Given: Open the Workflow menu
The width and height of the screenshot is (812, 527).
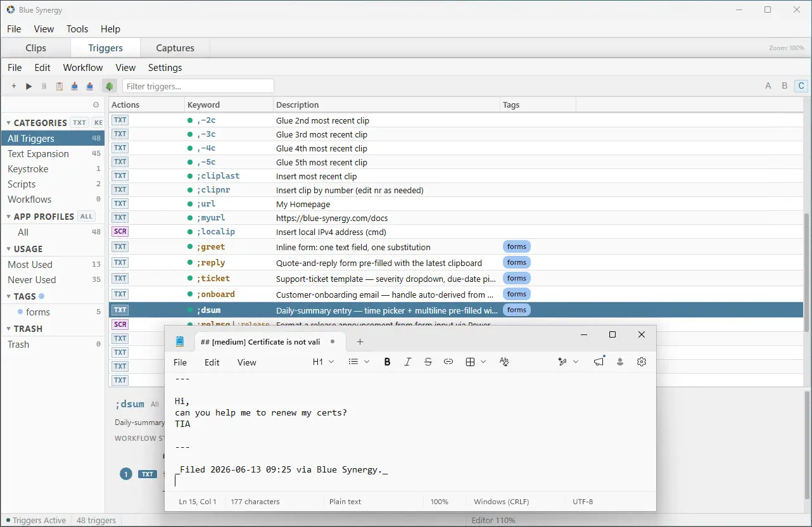Looking at the screenshot, I should [x=83, y=67].
